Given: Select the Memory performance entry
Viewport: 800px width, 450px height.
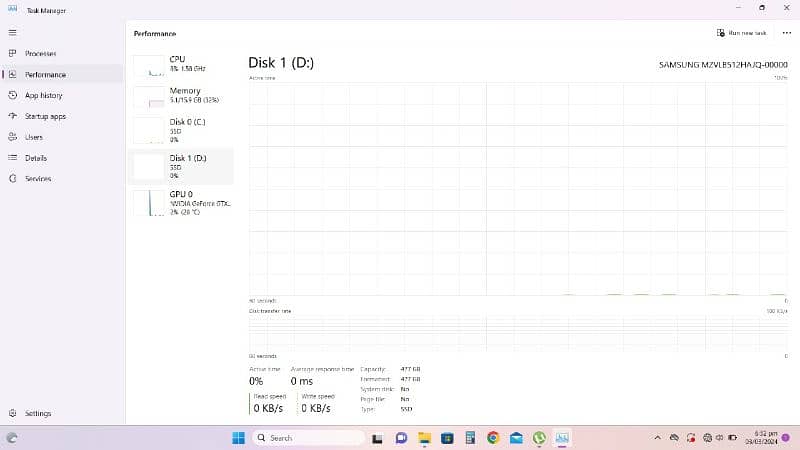Looking at the screenshot, I should [181, 95].
